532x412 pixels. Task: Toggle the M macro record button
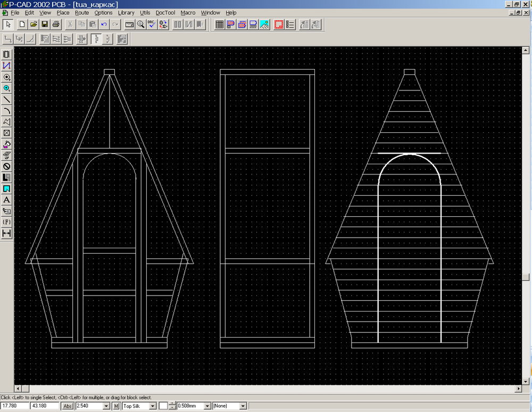pyautogui.click(x=116, y=406)
